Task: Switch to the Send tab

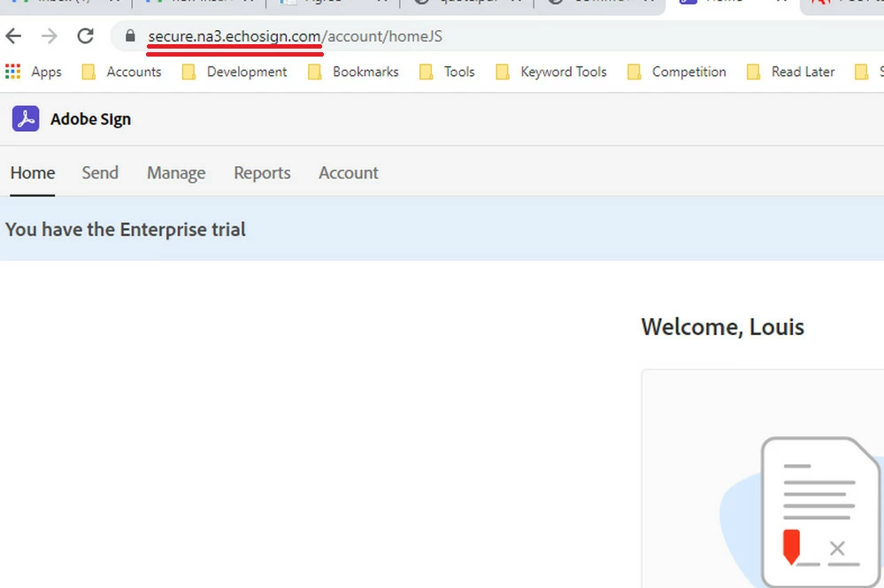Action: click(100, 173)
